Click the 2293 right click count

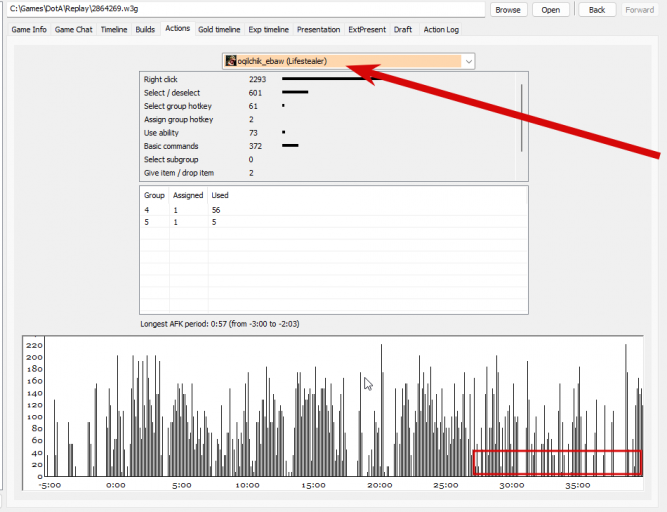click(257, 79)
